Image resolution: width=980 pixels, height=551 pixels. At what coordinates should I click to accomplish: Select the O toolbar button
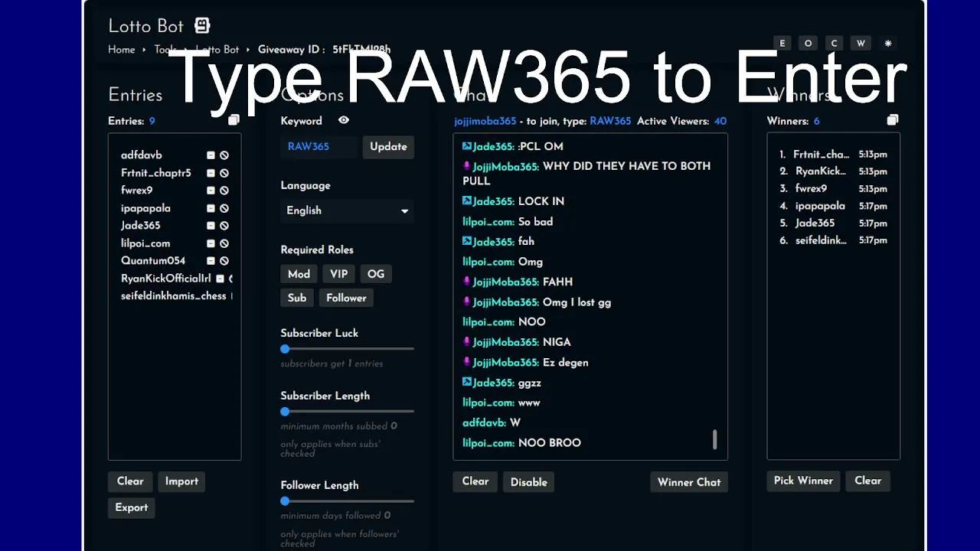coord(808,44)
